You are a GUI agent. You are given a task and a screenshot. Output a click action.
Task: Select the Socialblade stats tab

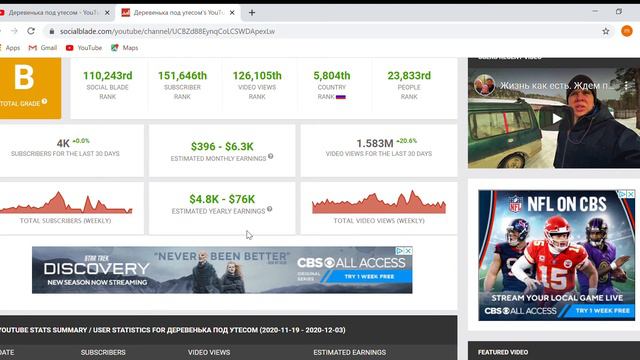(178, 13)
